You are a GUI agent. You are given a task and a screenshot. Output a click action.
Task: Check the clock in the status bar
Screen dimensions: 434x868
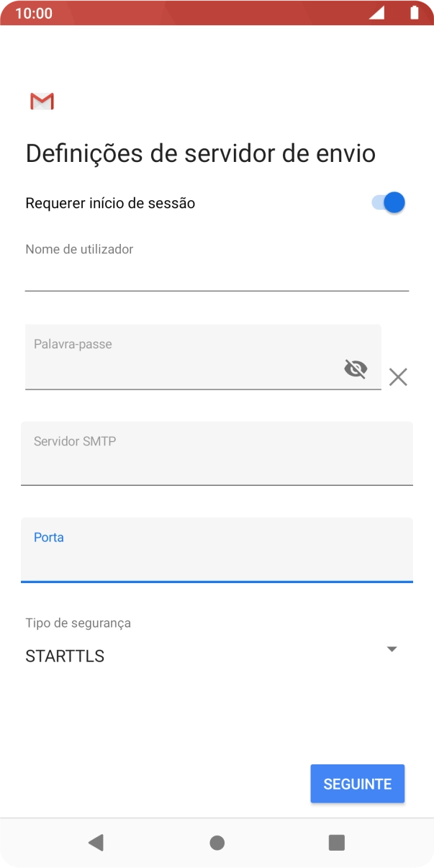click(35, 13)
